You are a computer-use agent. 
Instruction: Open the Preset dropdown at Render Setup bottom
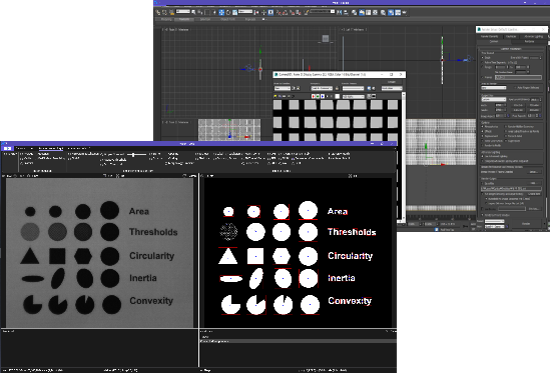tap(495, 221)
